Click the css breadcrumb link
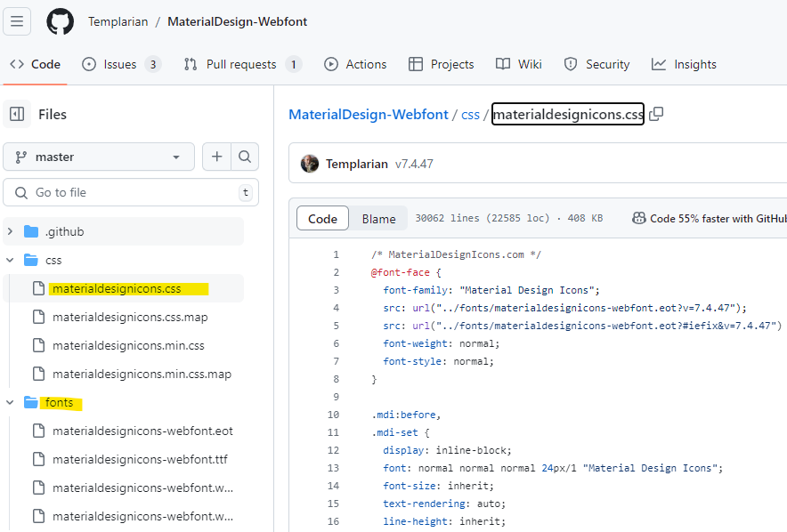 (x=470, y=115)
